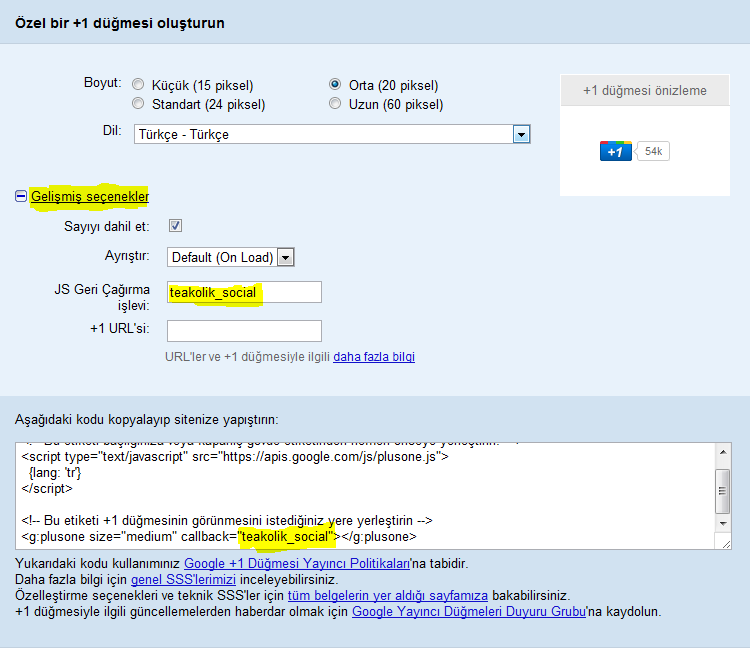This screenshot has height=648, width=750.
Task: Collapse advanced options minus icon
Action: [21, 196]
